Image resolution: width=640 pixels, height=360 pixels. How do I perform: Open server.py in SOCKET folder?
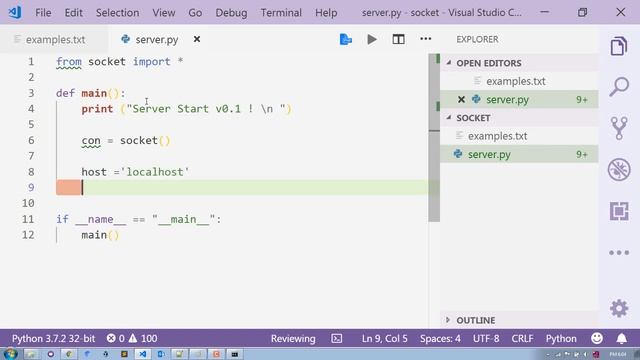tap(519, 154)
